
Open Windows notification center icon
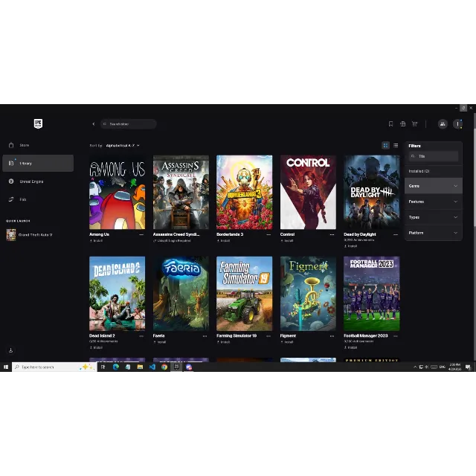(x=468, y=367)
